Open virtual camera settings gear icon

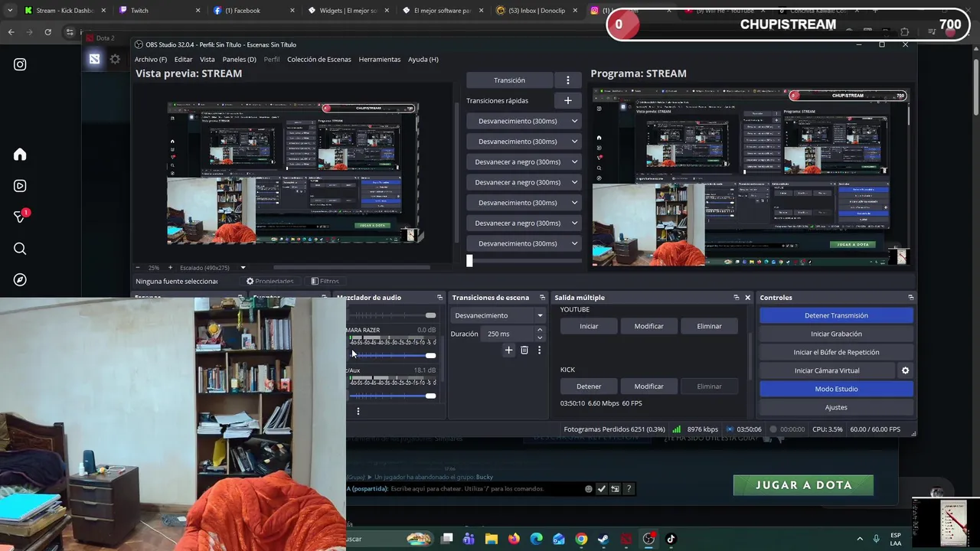click(x=905, y=370)
